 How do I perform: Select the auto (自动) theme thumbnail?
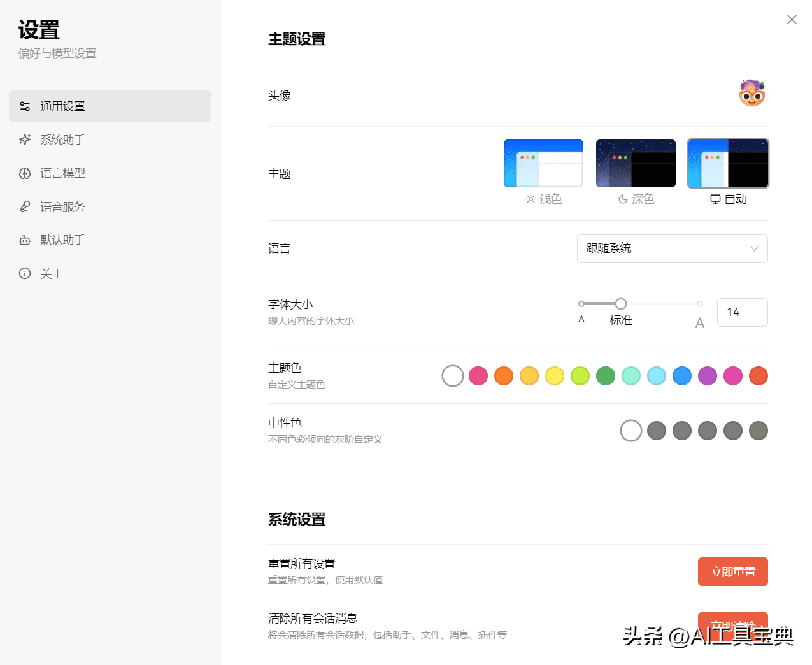(x=728, y=164)
